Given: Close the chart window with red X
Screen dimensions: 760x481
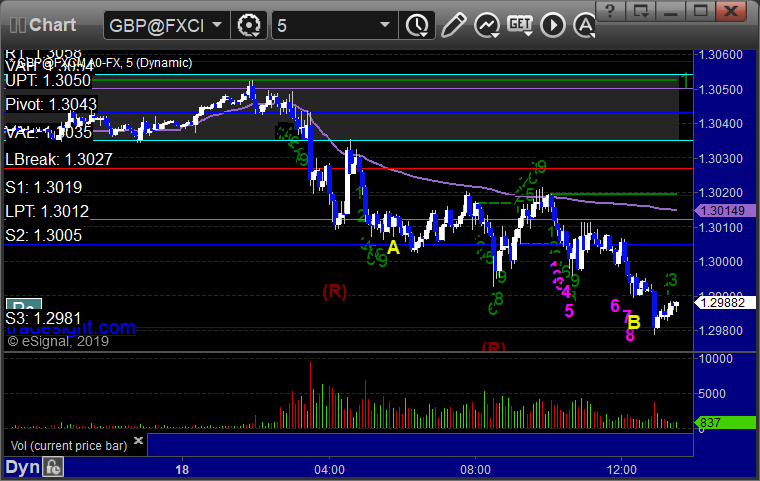Looking at the screenshot, I should pyautogui.click(x=731, y=11).
